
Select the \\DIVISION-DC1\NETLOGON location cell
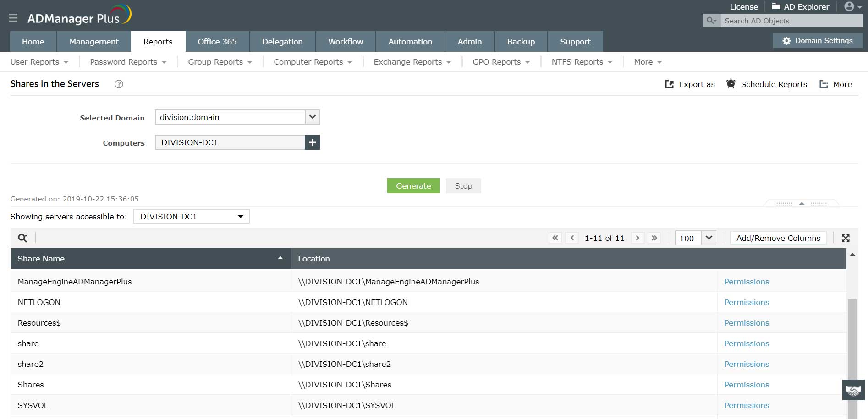point(504,302)
